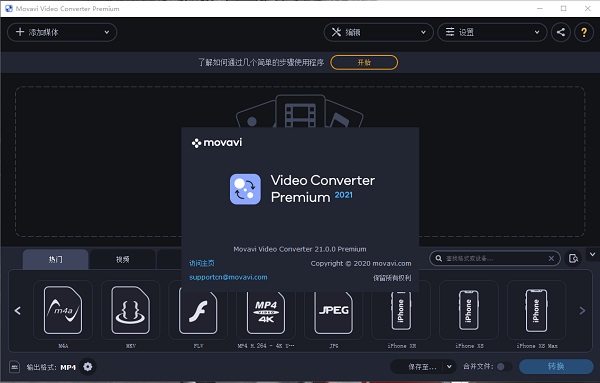
Task: Click the sliders icon on Settings button
Action: click(x=450, y=32)
